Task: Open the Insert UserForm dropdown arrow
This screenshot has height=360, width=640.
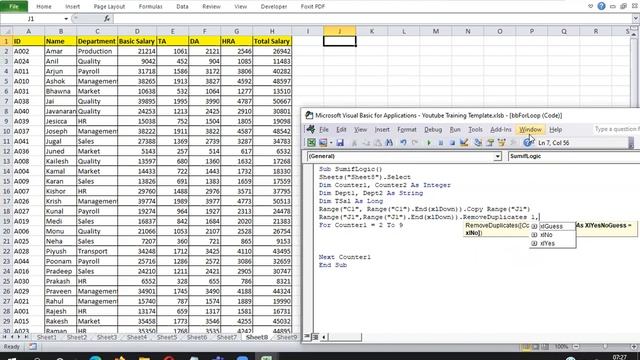Action: [x=331, y=142]
